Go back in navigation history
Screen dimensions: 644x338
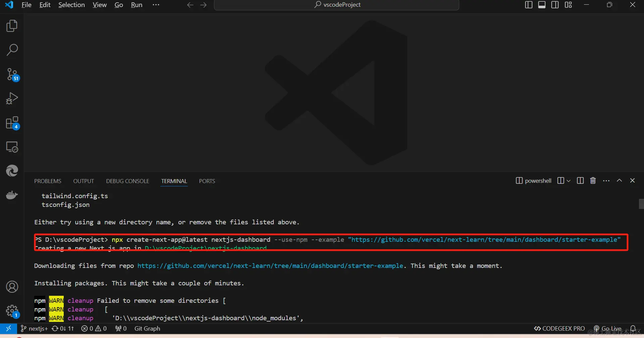[x=190, y=5]
